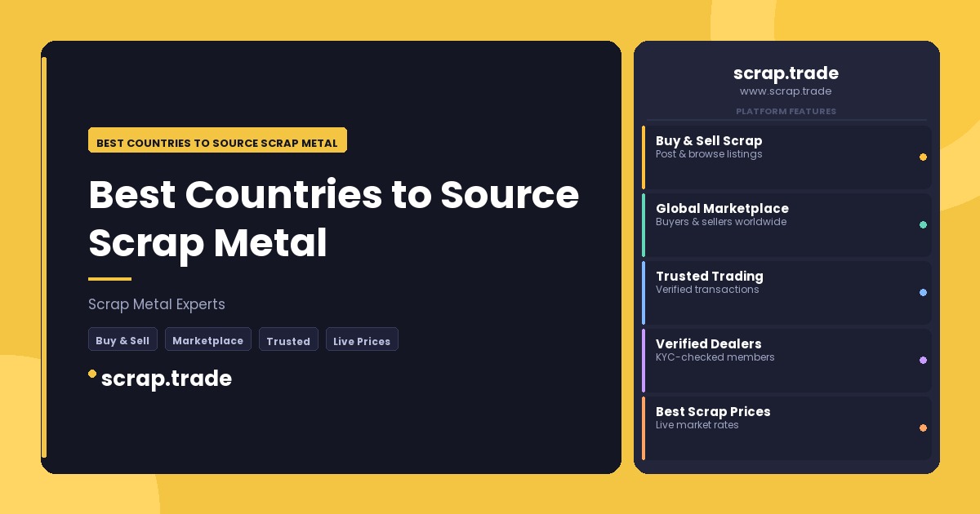Select the 'Trusted' tag
This screenshot has height=514, width=980.
288,339
